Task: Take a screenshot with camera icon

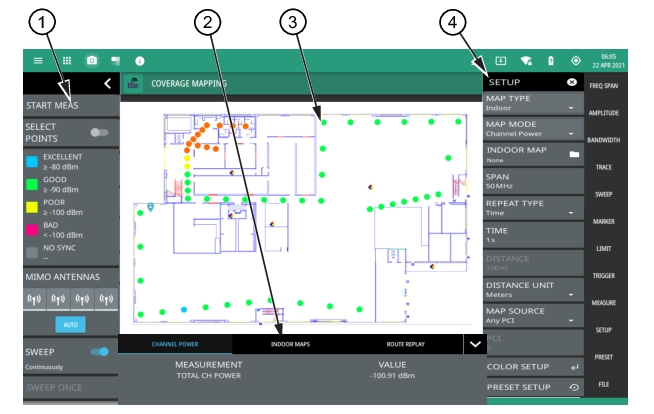Action: 92,60
